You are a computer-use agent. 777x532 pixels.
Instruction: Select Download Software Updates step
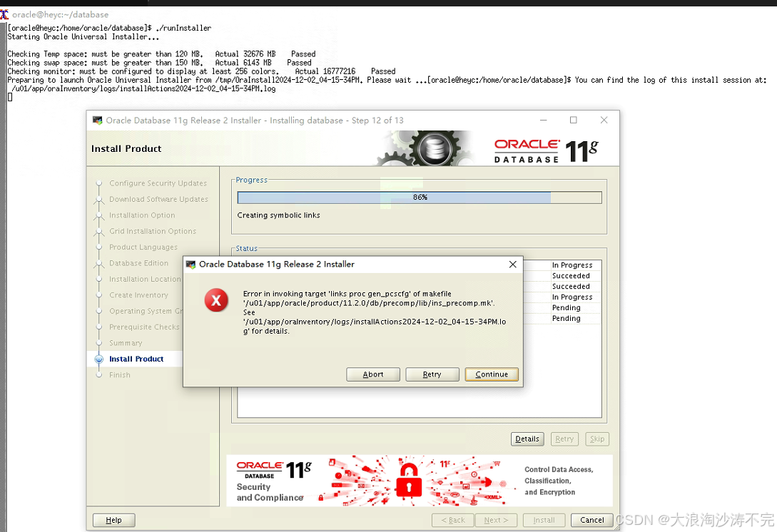(158, 199)
